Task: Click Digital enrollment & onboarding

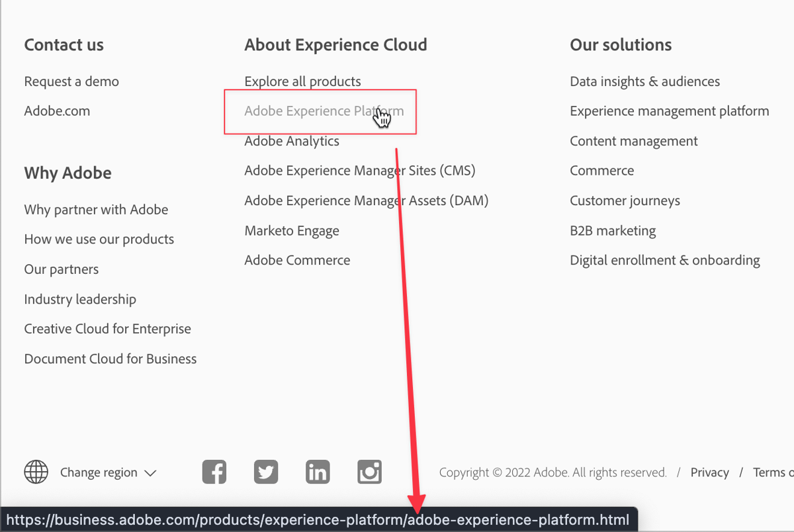Action: pos(664,259)
